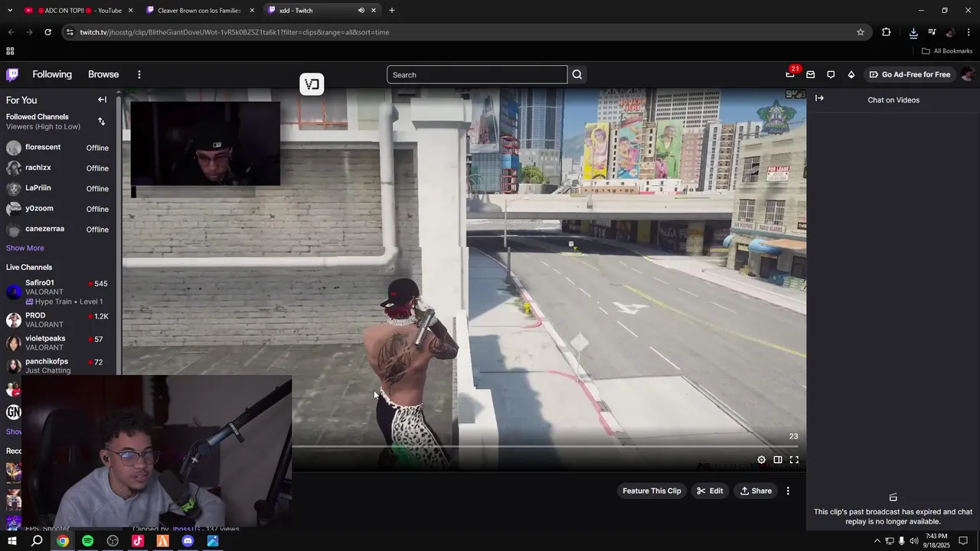
Task: Go to Following page
Action: tap(52, 74)
